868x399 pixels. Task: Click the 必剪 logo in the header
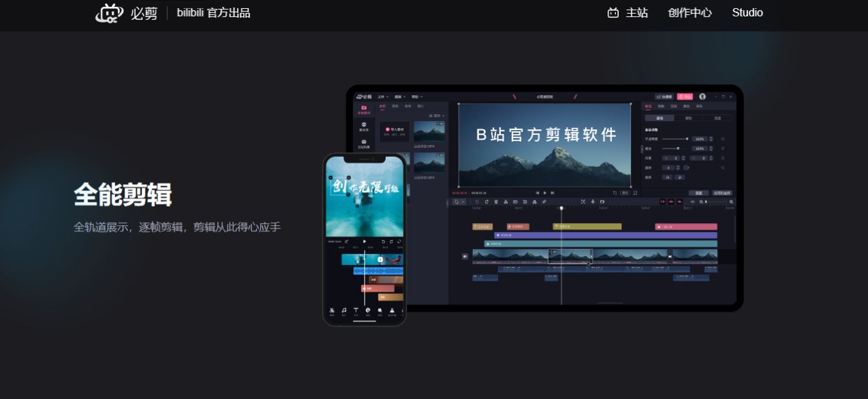[126, 12]
